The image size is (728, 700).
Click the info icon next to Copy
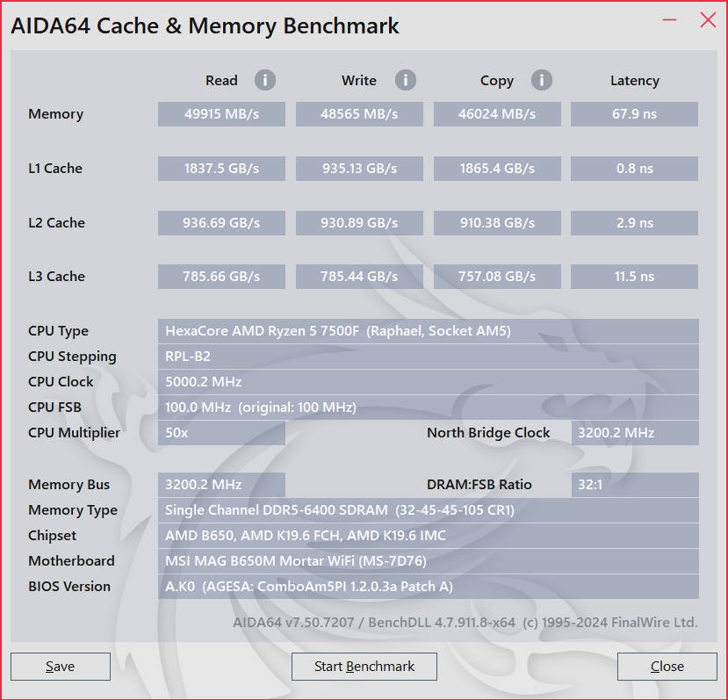[x=541, y=80]
